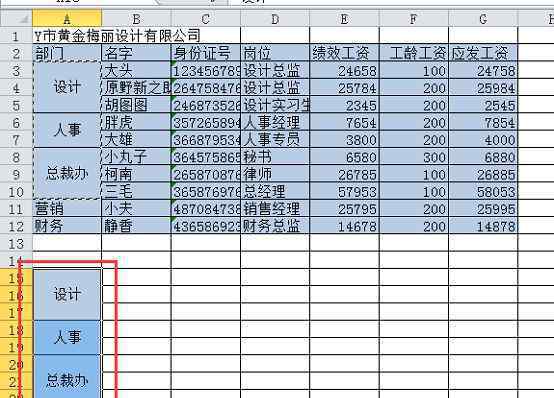Click the 身份证号 header cell

[x=206, y=53]
